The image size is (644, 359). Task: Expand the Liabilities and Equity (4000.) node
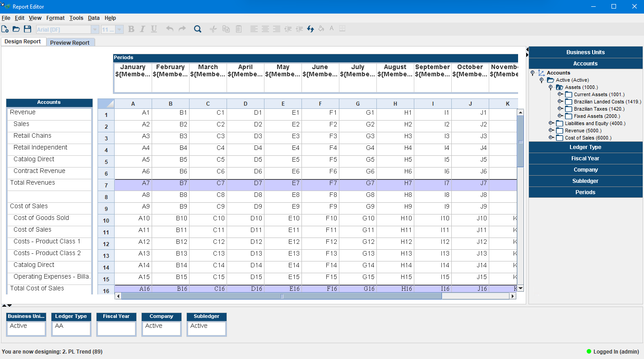[x=551, y=123]
